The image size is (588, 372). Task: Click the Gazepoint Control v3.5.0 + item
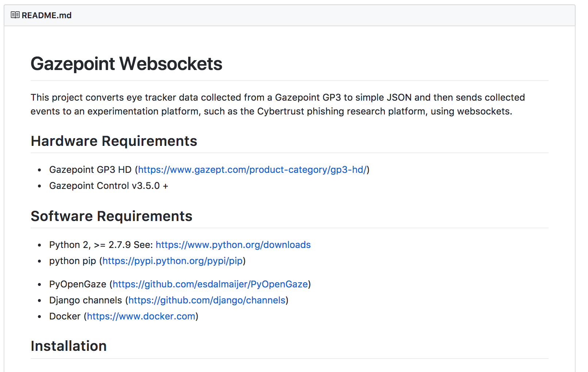coord(108,186)
